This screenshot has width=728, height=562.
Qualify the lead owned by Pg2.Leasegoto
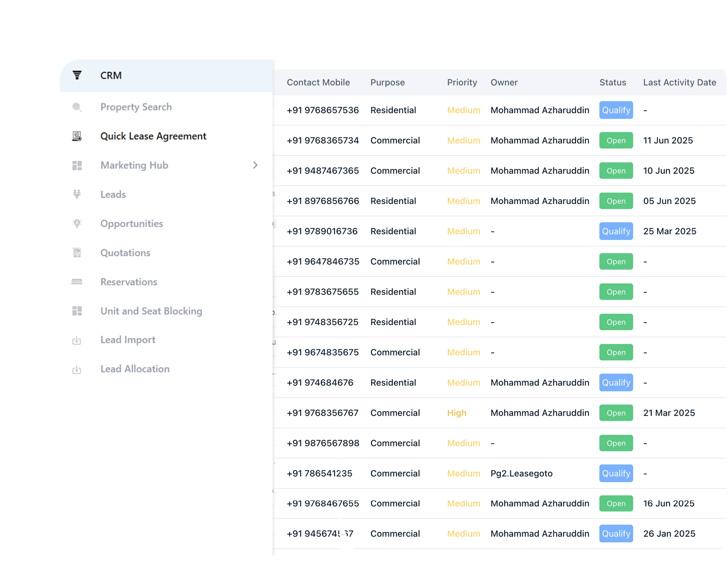615,473
